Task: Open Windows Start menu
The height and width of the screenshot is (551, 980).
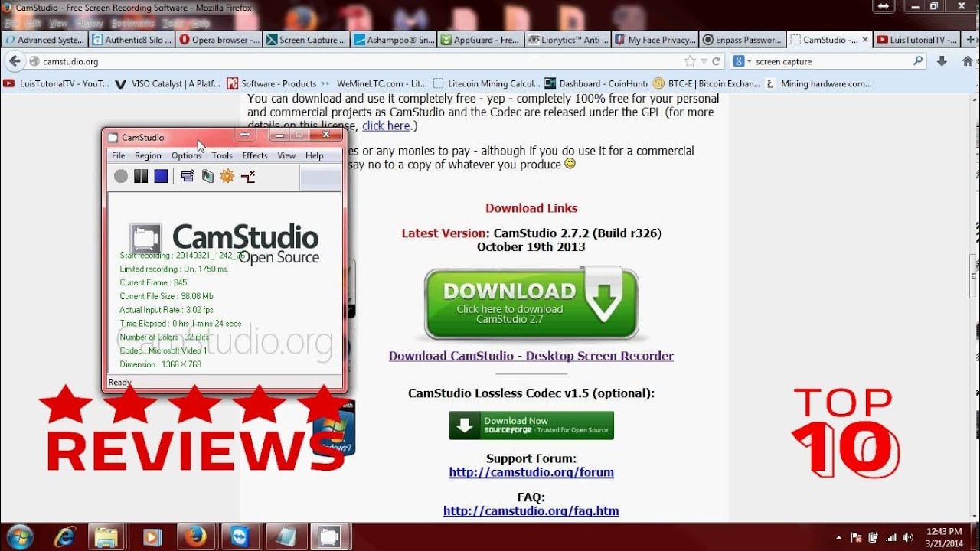Action: [x=19, y=536]
